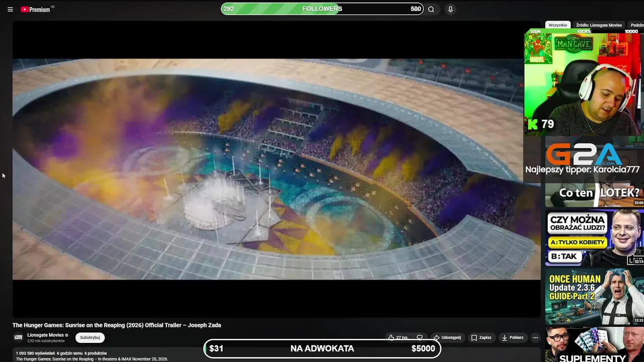Image resolution: width=644 pixels, height=362 pixels.
Task: Like the Hunger Games trailer video
Action: (397, 338)
